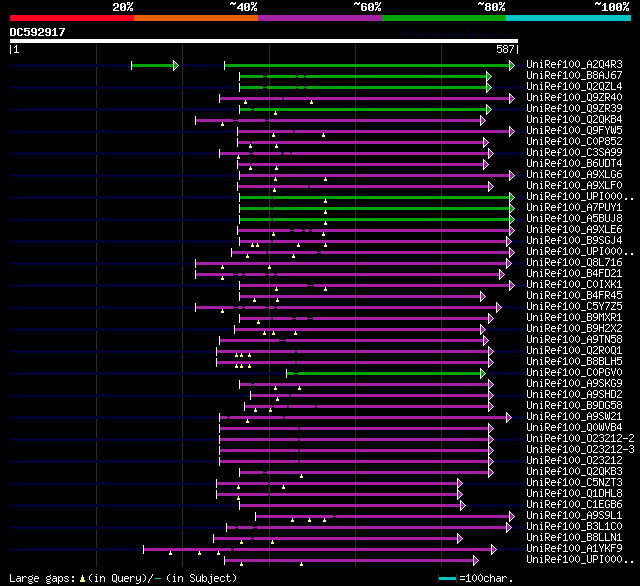Viewport: 640px width, 586px height.
Task: Click the orange ~40% identity legend segment
Action: (x=196, y=18)
